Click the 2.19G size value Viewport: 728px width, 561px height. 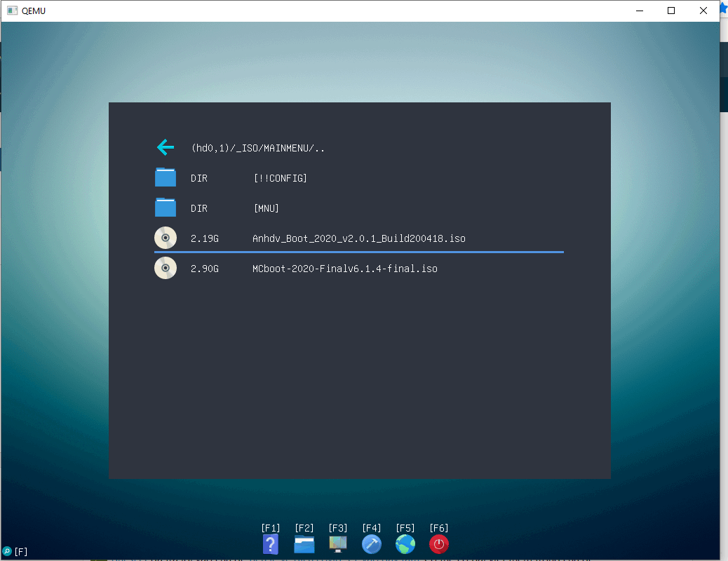coord(204,238)
